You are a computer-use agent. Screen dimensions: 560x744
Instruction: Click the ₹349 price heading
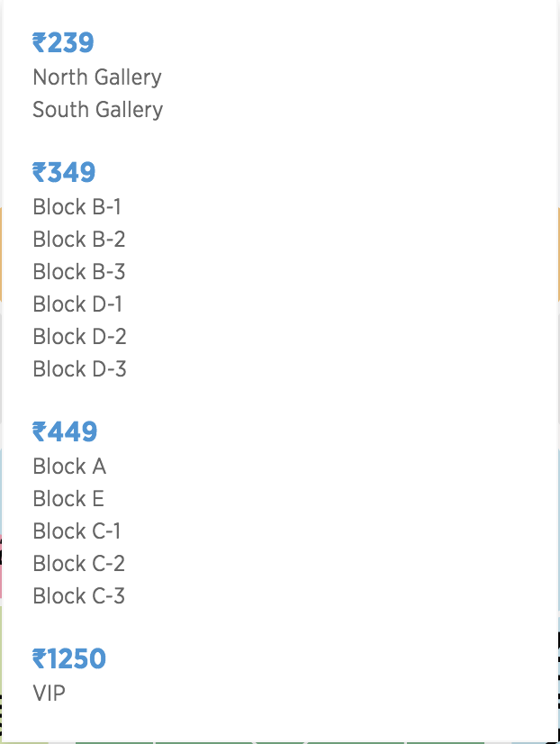63,173
